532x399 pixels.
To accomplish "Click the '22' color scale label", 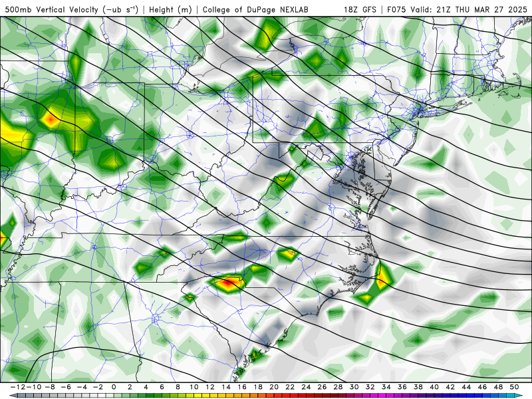I will point(290,387).
